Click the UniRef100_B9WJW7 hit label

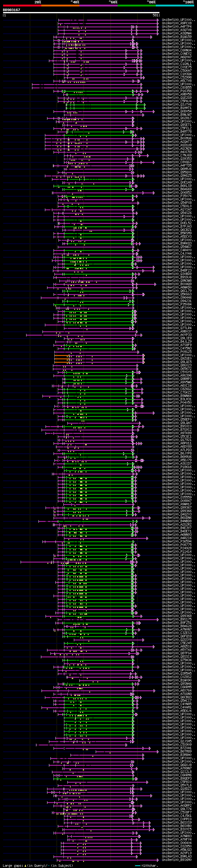177,115
